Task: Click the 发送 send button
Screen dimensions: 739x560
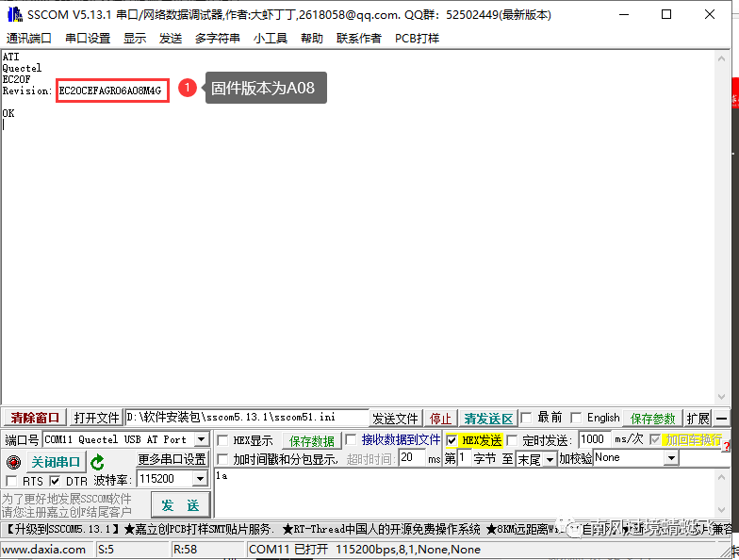Action: tap(181, 505)
